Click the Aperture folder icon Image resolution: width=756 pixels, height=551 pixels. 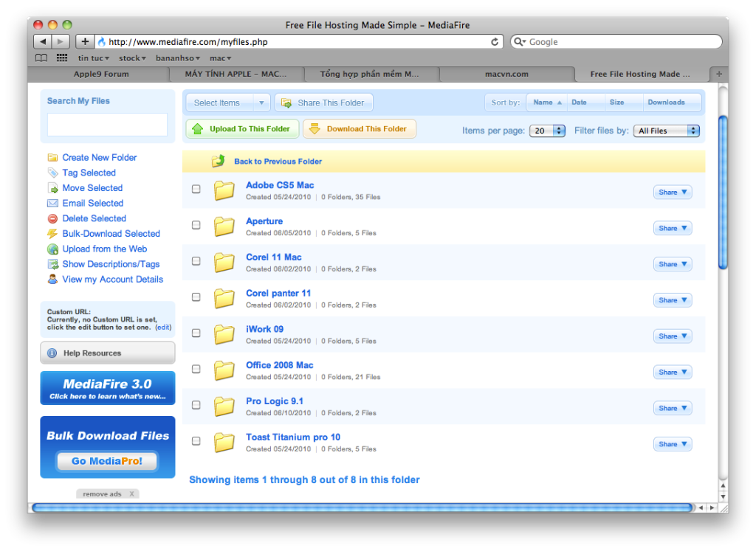point(224,226)
